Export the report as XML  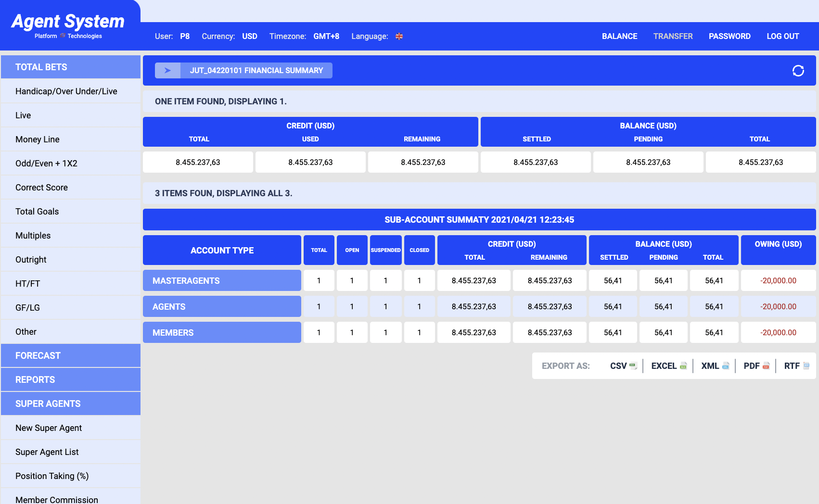(x=715, y=366)
